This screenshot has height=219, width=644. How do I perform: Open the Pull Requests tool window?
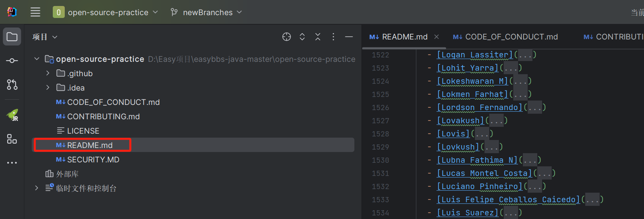(12, 85)
